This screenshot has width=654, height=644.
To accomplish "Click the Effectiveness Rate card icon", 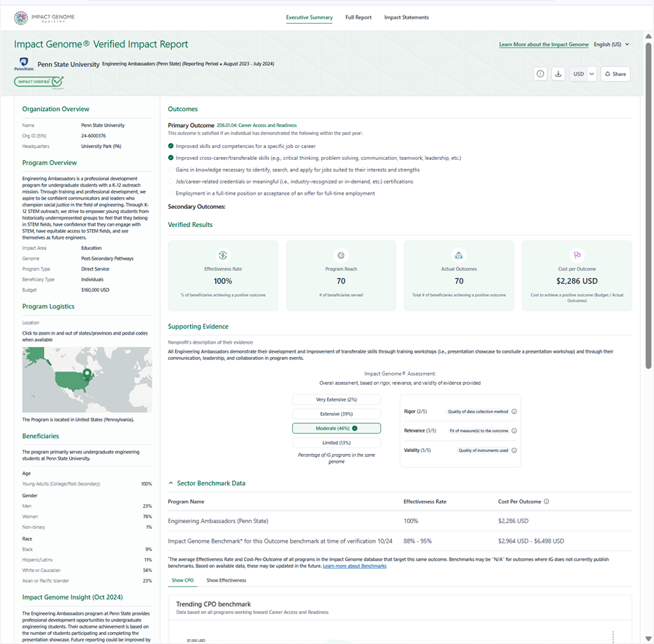I will point(223,255).
